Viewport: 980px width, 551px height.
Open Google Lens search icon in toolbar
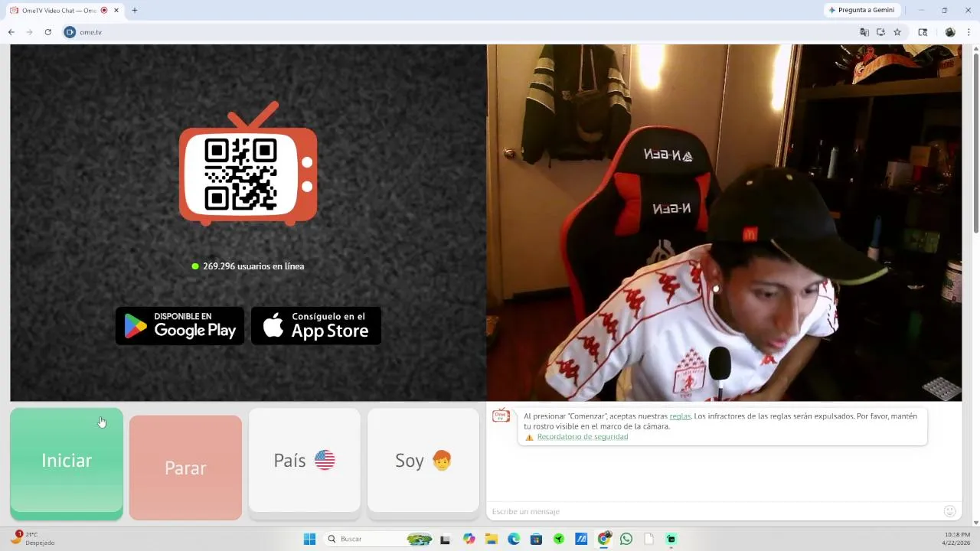click(x=923, y=32)
